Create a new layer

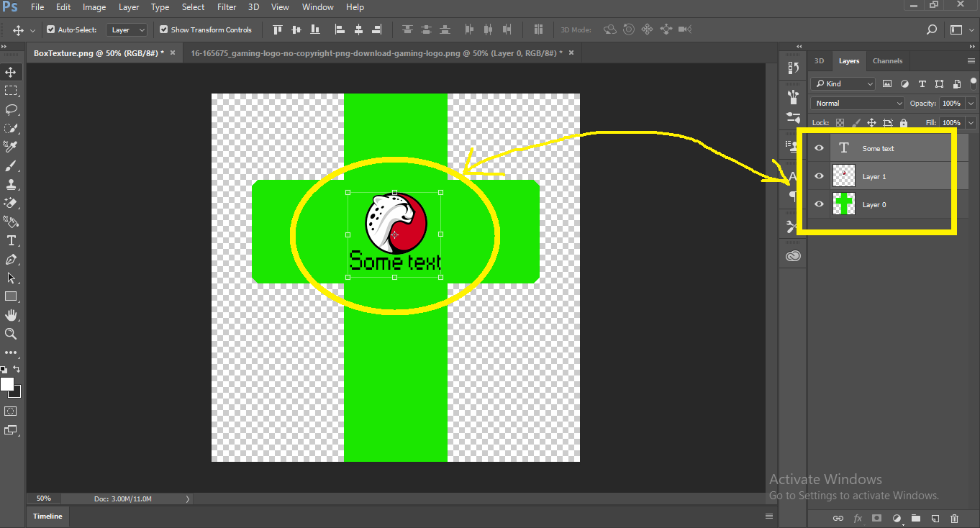[x=935, y=518]
